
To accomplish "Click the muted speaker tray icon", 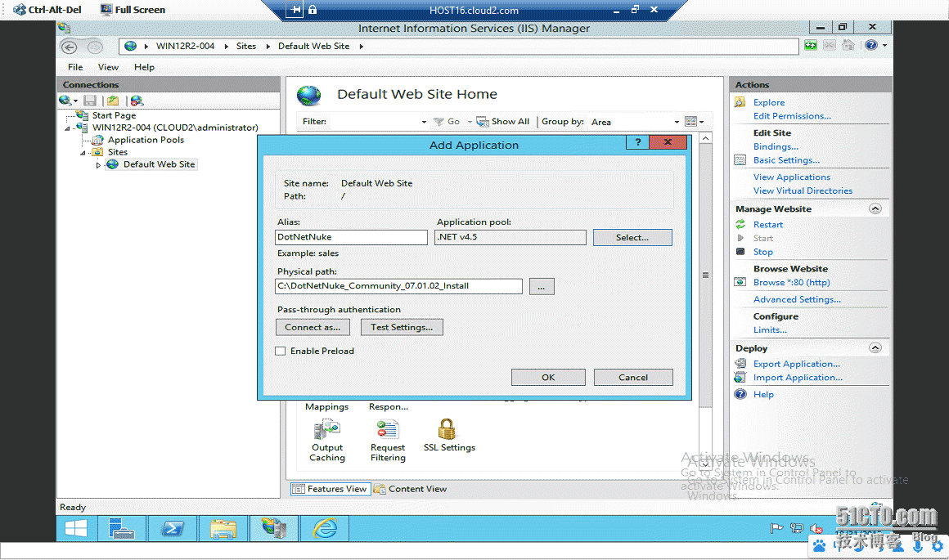I will (x=816, y=529).
